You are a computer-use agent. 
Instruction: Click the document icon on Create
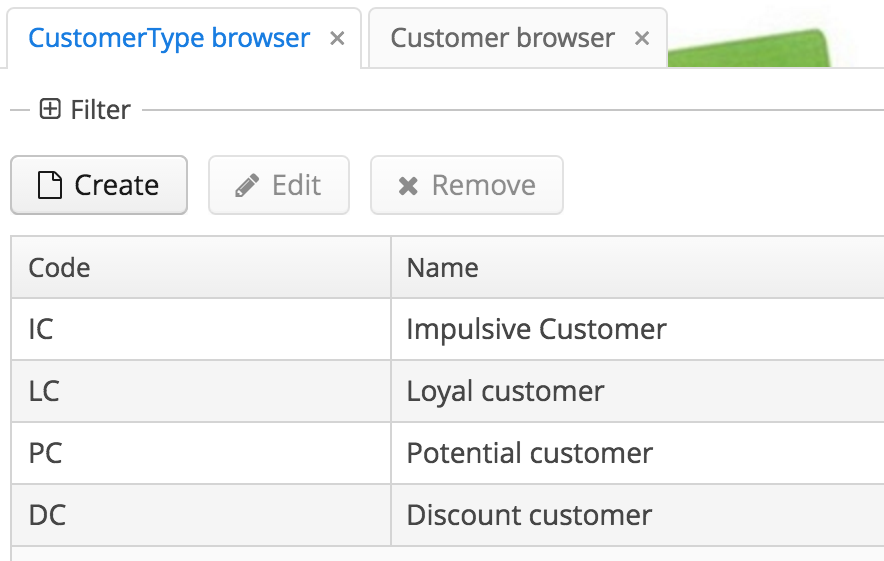click(x=50, y=185)
